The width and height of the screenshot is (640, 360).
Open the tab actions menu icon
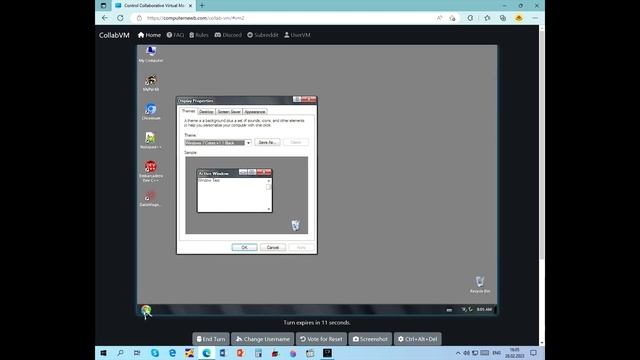tap(103, 5)
